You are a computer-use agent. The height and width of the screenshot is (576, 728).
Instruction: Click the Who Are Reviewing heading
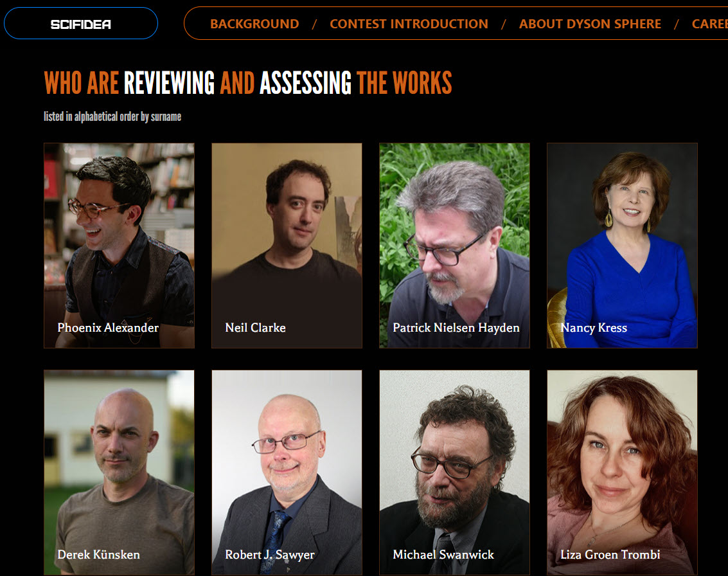pyautogui.click(x=248, y=83)
